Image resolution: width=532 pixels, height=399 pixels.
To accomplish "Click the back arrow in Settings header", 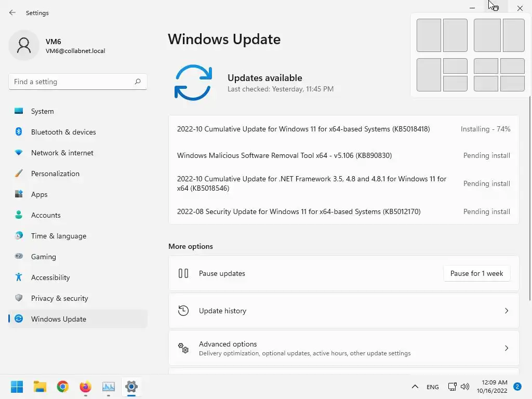I will (x=12, y=12).
